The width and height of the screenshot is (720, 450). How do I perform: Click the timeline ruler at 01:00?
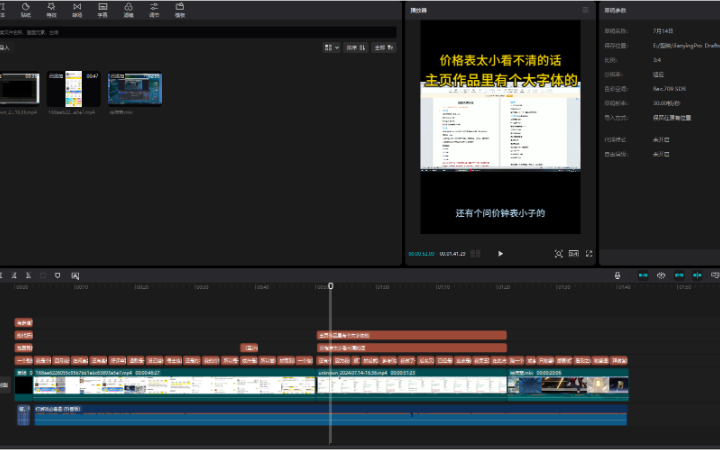pos(382,287)
